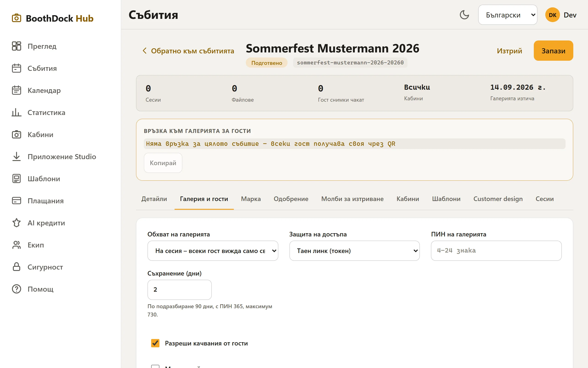Click the Събития calendar icon in sidebar
Viewport: 588px width, 368px height.
(17, 68)
